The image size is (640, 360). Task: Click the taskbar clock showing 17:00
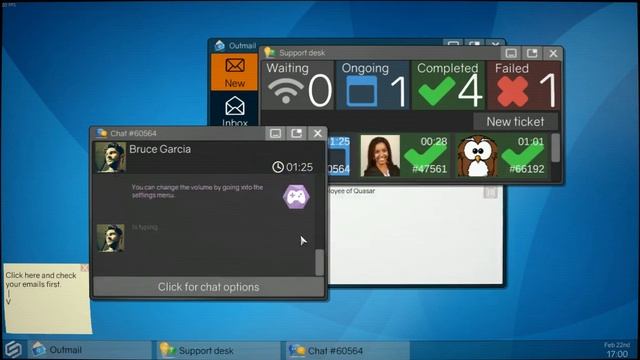pyautogui.click(x=617, y=353)
